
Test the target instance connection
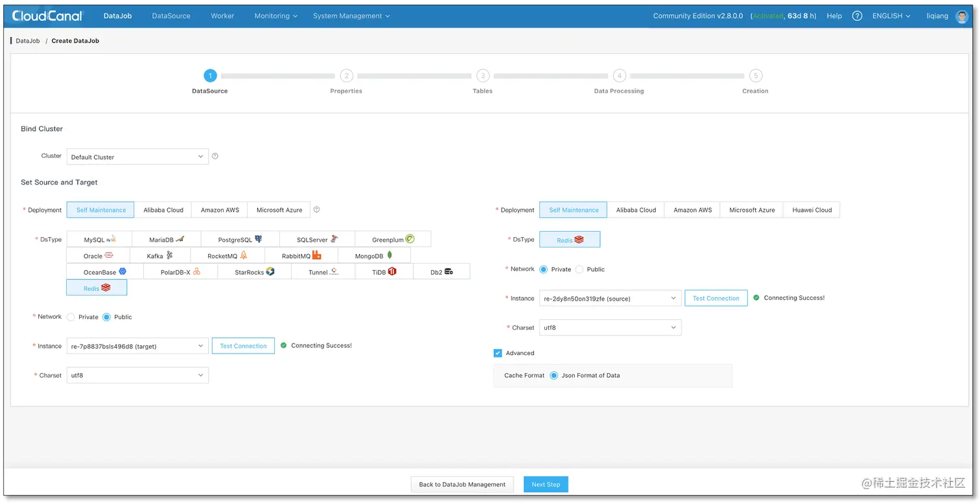click(716, 298)
